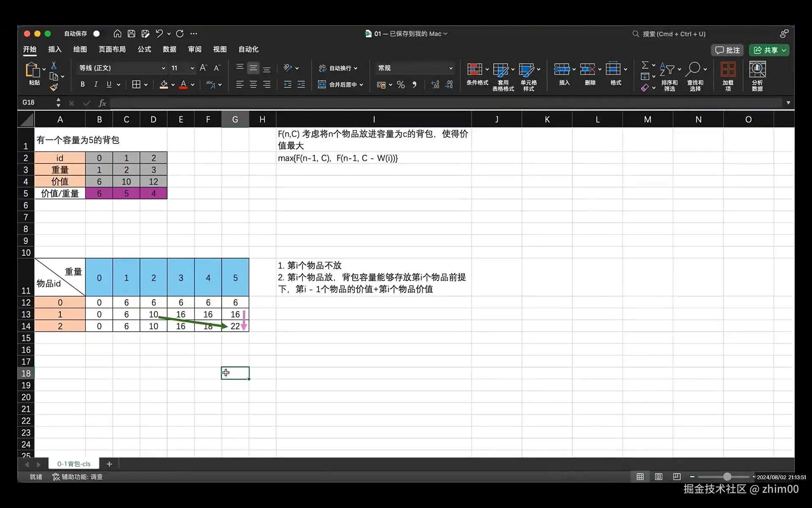This screenshot has height=508, width=812.
Task: Open the 批注 comments button
Action: click(x=727, y=50)
